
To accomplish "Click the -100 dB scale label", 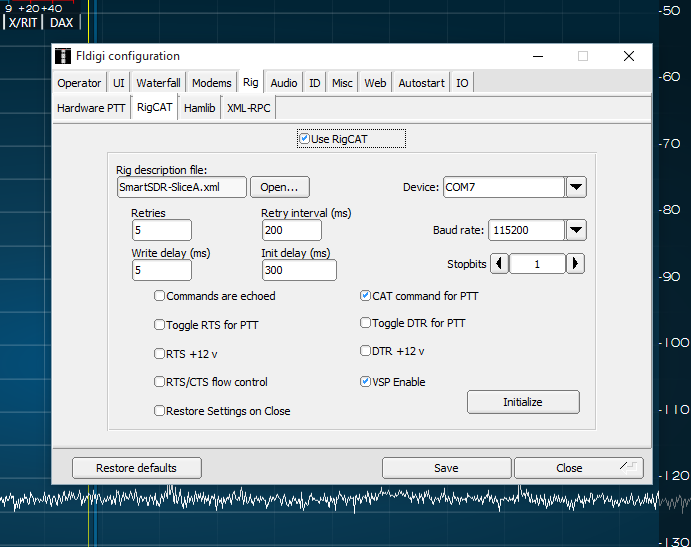I will [x=674, y=342].
